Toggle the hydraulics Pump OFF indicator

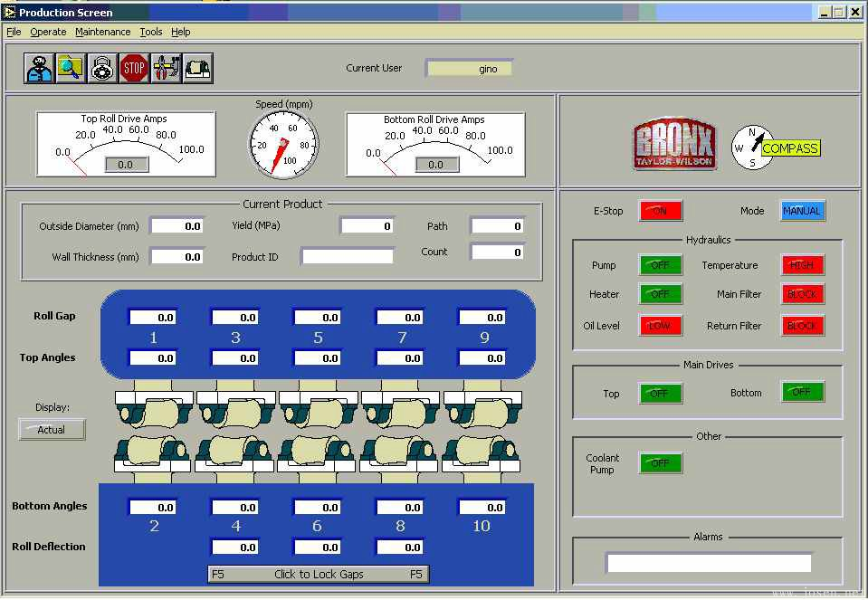click(661, 265)
